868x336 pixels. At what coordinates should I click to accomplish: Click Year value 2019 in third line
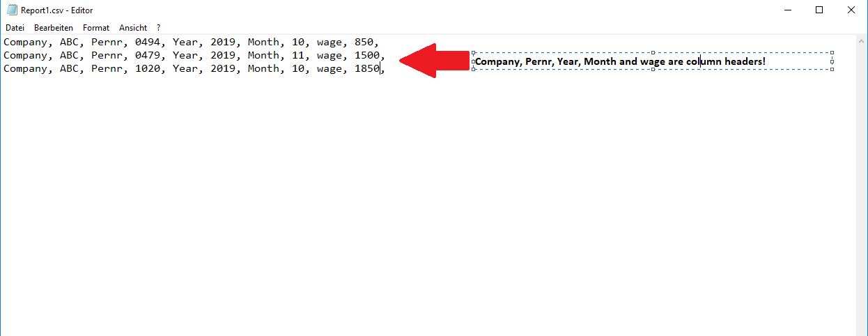point(223,68)
